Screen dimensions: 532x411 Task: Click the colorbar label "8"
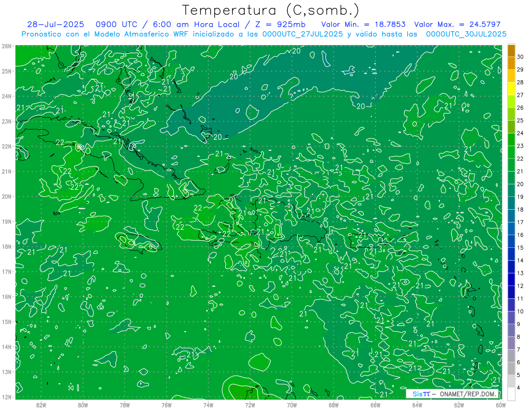click(x=519, y=337)
